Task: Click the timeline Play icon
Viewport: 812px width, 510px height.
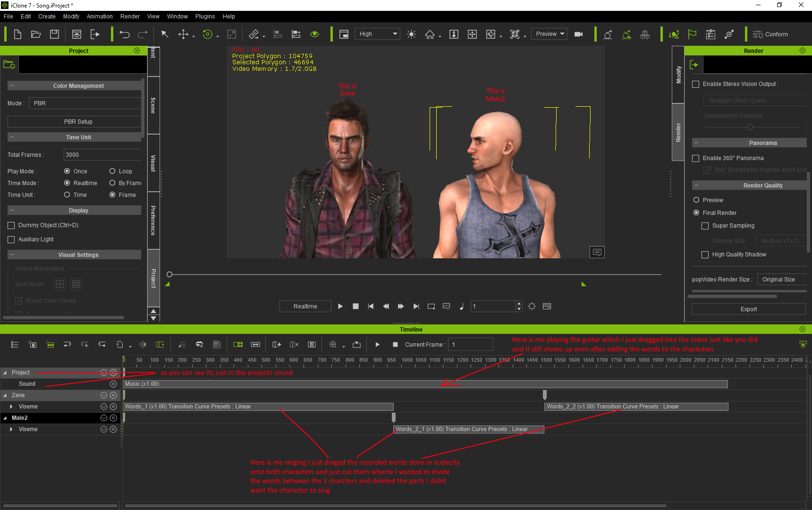Action: point(377,345)
